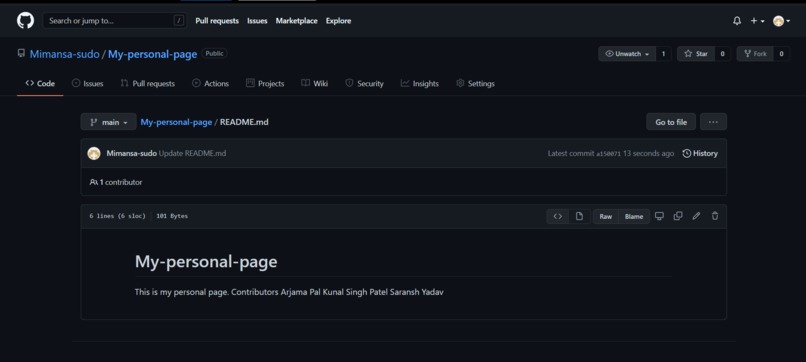Click the Go to file button
This screenshot has width=806, height=362.
(x=671, y=122)
